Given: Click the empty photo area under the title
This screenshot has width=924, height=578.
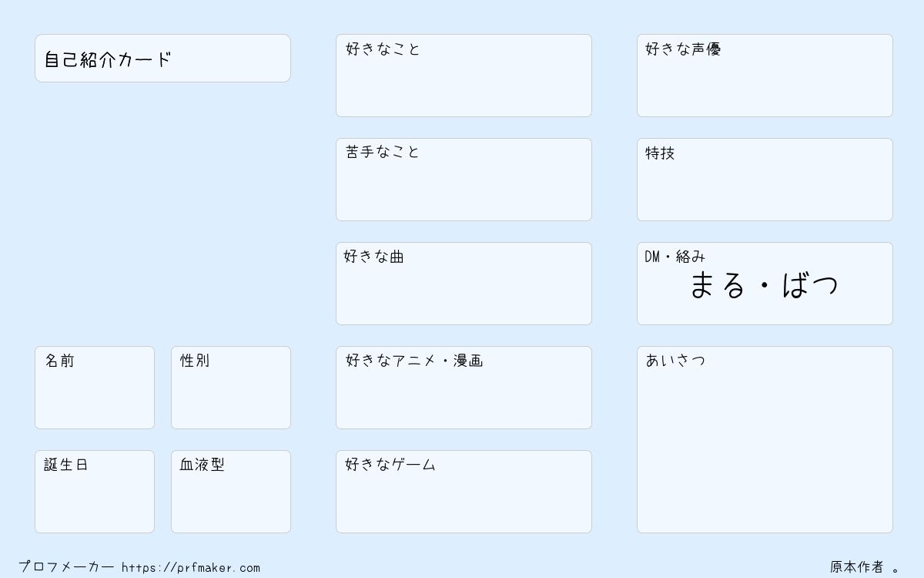Looking at the screenshot, I should (x=162, y=213).
